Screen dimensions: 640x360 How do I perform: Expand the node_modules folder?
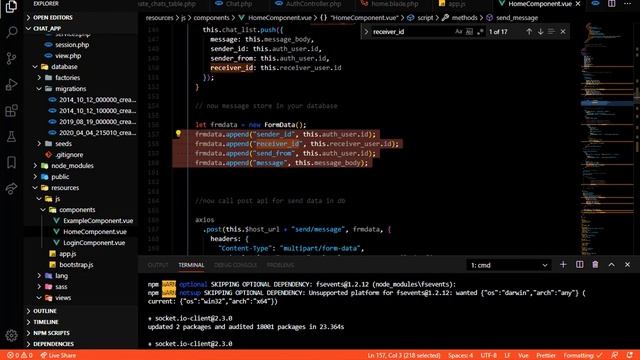click(72, 166)
